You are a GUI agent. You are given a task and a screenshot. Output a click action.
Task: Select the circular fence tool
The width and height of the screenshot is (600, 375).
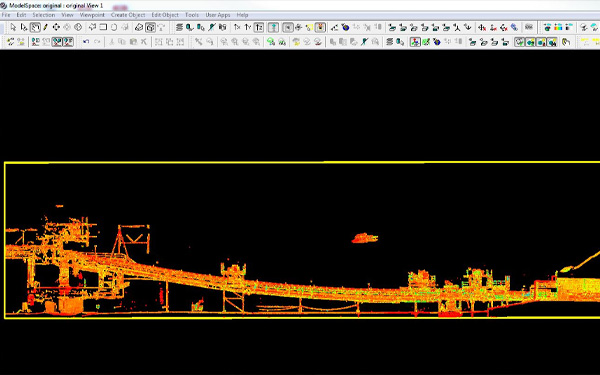coord(114,27)
